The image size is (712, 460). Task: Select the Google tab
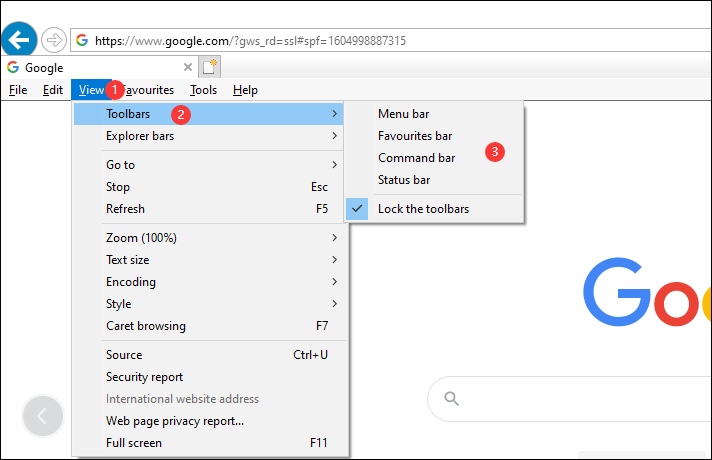point(100,67)
